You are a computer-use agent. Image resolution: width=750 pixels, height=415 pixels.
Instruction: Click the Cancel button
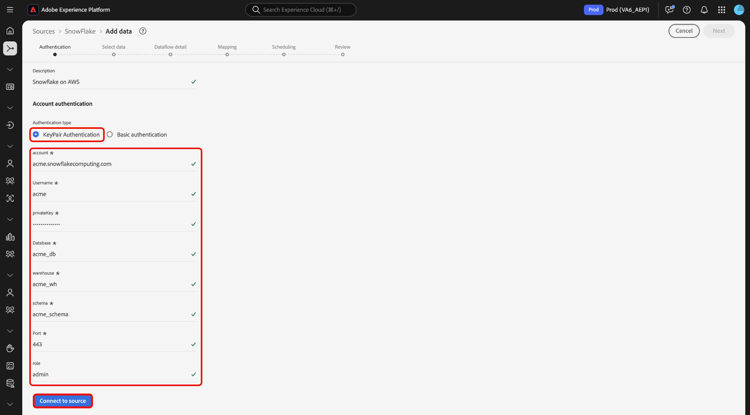click(684, 31)
